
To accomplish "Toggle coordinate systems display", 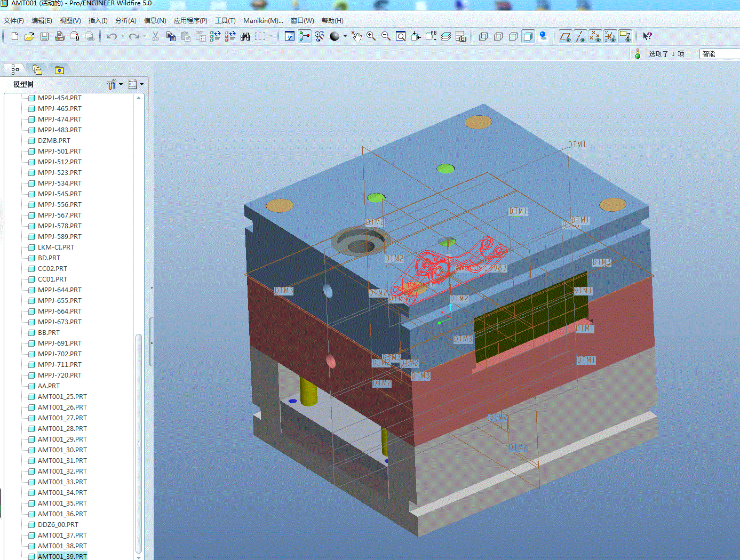I will tap(610, 36).
